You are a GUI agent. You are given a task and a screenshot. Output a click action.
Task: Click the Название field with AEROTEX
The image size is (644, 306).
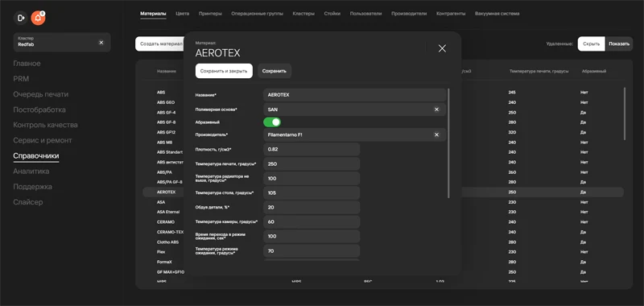[x=354, y=95]
